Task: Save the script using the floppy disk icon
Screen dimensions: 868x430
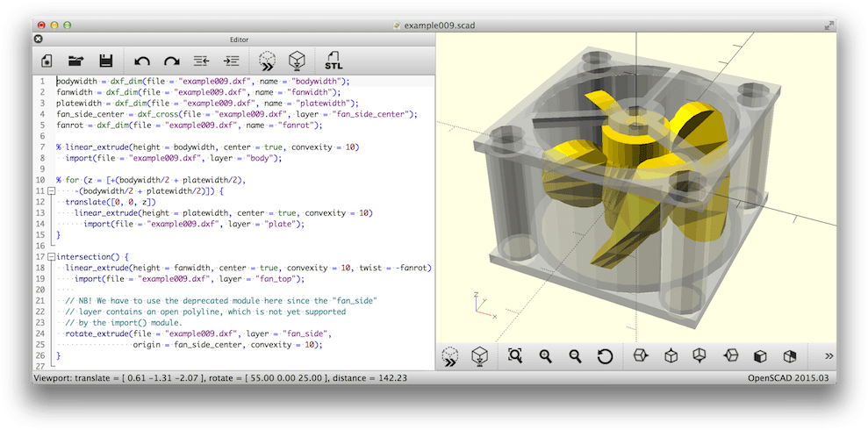Action: point(106,61)
